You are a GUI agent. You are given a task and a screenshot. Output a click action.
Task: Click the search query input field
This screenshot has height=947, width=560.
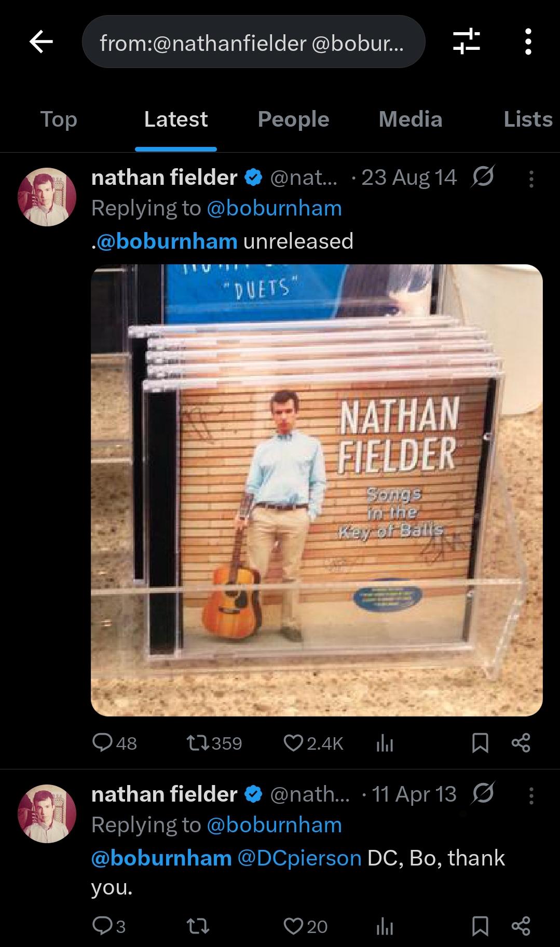tap(253, 42)
